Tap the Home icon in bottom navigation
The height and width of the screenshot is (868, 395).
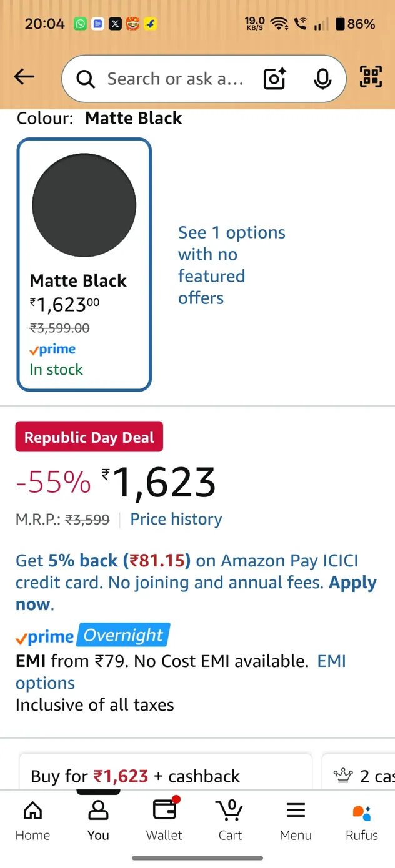tap(32, 819)
